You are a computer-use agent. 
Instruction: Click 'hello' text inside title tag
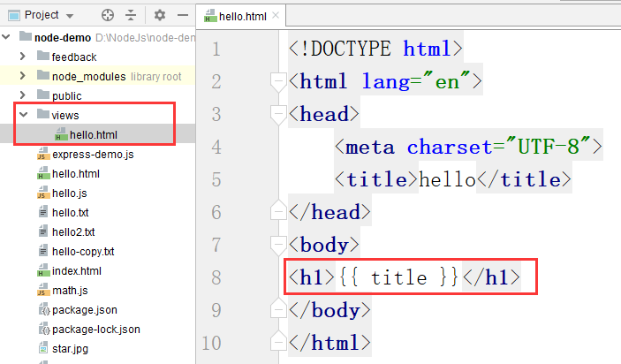pyautogui.click(x=447, y=179)
